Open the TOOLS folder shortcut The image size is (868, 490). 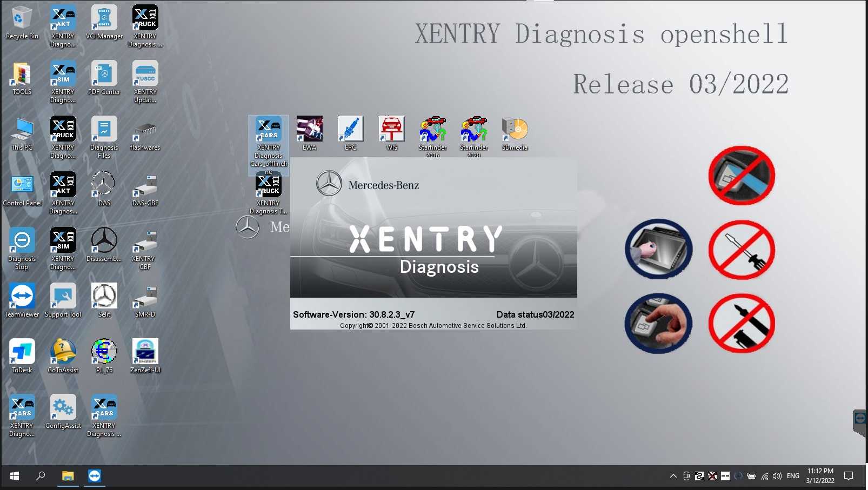pos(22,78)
